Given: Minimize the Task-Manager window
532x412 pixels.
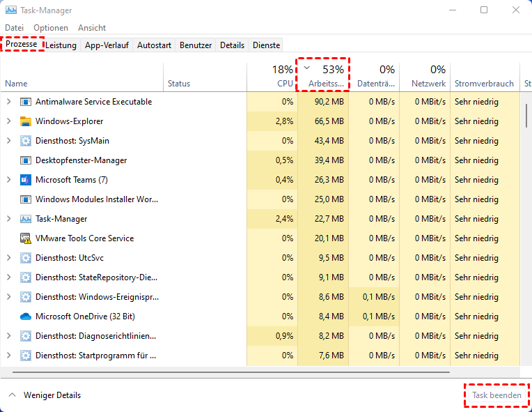Looking at the screenshot, I should click(x=452, y=10).
